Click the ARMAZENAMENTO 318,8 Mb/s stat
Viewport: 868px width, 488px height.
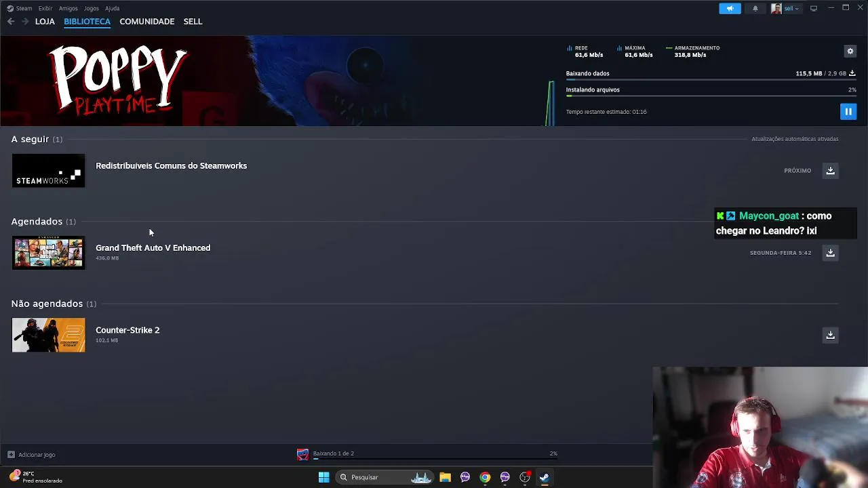693,52
